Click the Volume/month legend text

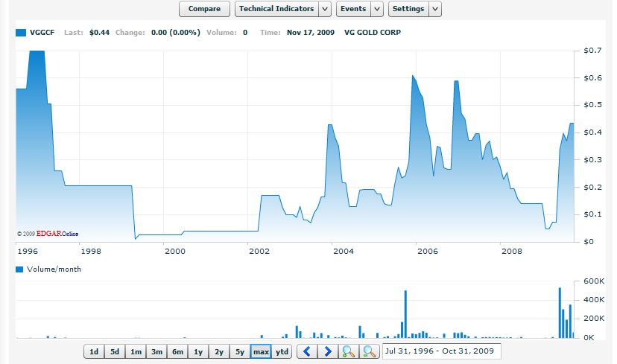[54, 269]
